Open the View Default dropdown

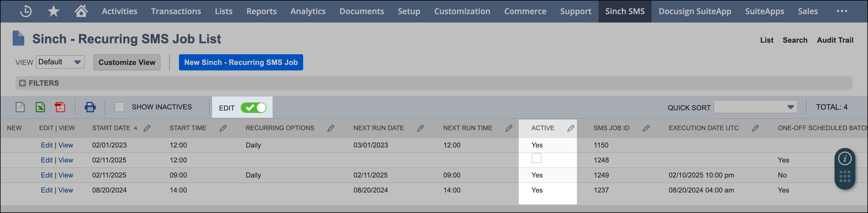pyautogui.click(x=60, y=62)
